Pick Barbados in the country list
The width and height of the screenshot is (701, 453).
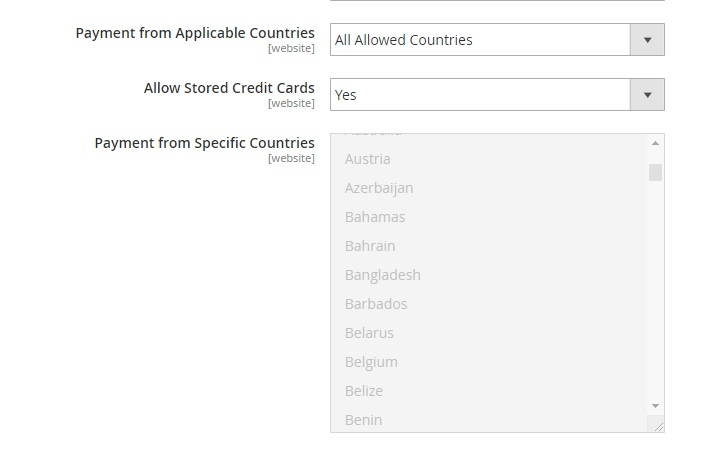point(376,304)
